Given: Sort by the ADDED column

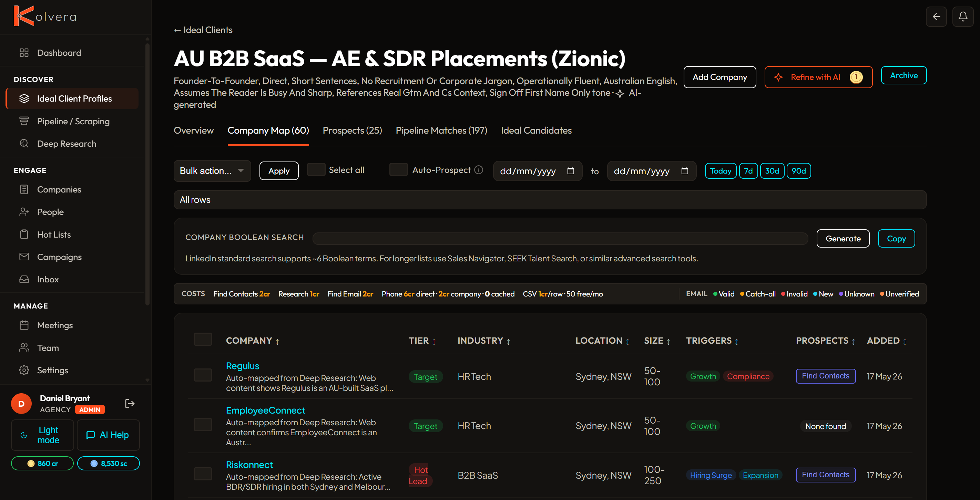Looking at the screenshot, I should click(x=887, y=341).
